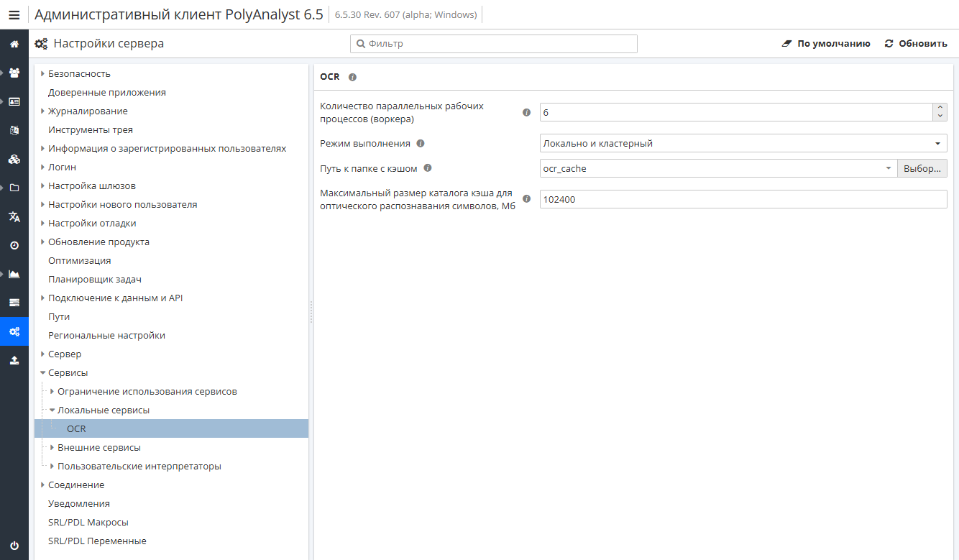Open the area chart sidebar icon
Screen dimensions: 959x560
(x=14, y=274)
